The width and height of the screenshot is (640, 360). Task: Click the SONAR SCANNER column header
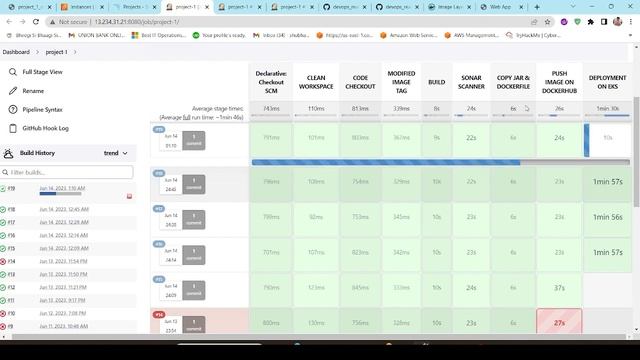point(471,82)
